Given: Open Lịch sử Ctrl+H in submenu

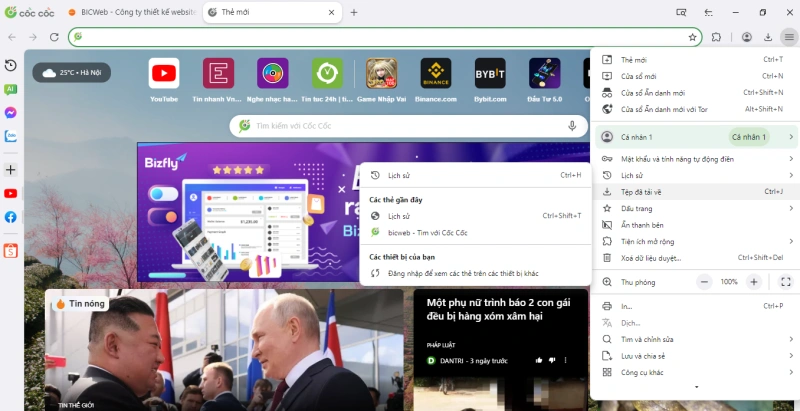Looking at the screenshot, I should click(x=476, y=175).
